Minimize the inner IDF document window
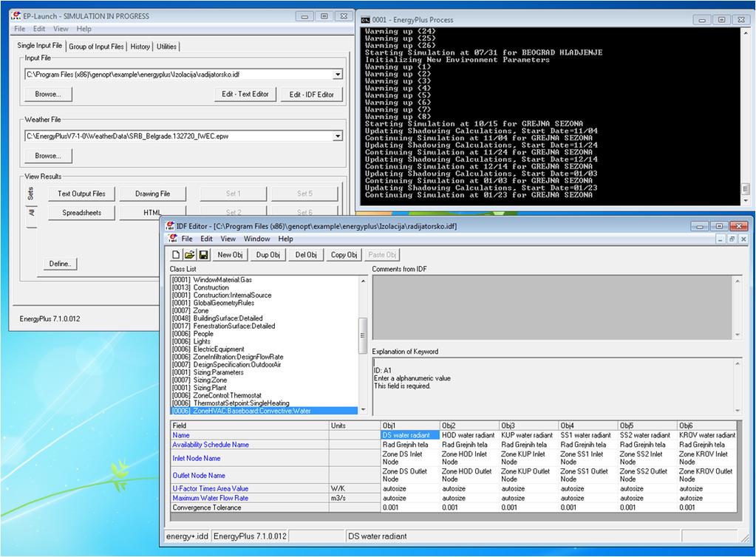Screen dimensions: 756x557 click(721, 239)
